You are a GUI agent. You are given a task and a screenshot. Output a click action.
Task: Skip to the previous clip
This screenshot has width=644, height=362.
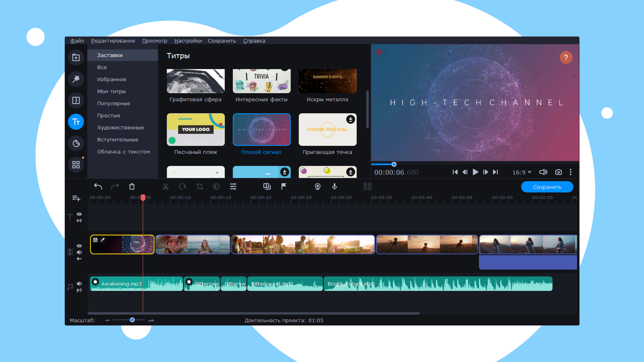455,172
